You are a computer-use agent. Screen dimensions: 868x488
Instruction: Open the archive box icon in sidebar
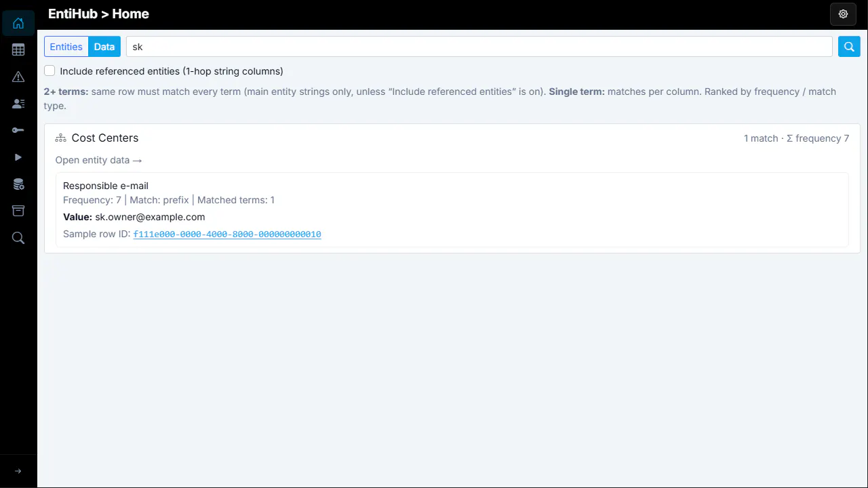18,211
